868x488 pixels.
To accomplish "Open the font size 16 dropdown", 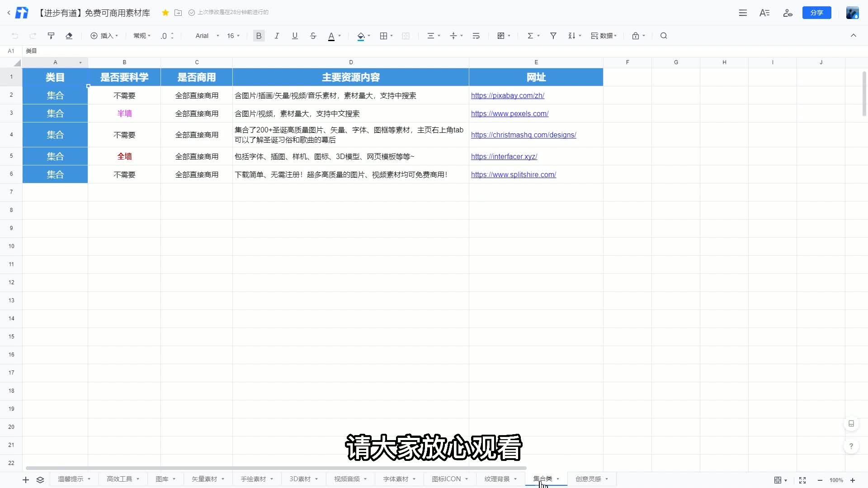I will [x=233, y=36].
